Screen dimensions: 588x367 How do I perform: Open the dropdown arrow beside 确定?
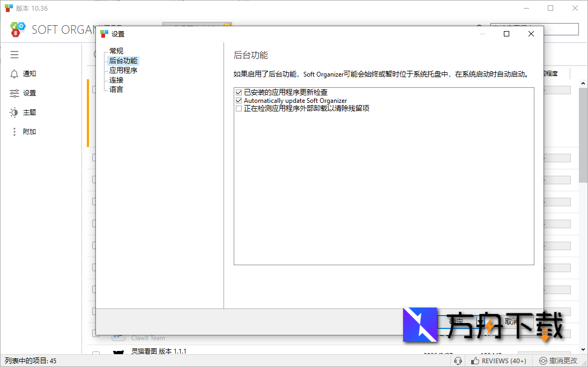coord(479,320)
